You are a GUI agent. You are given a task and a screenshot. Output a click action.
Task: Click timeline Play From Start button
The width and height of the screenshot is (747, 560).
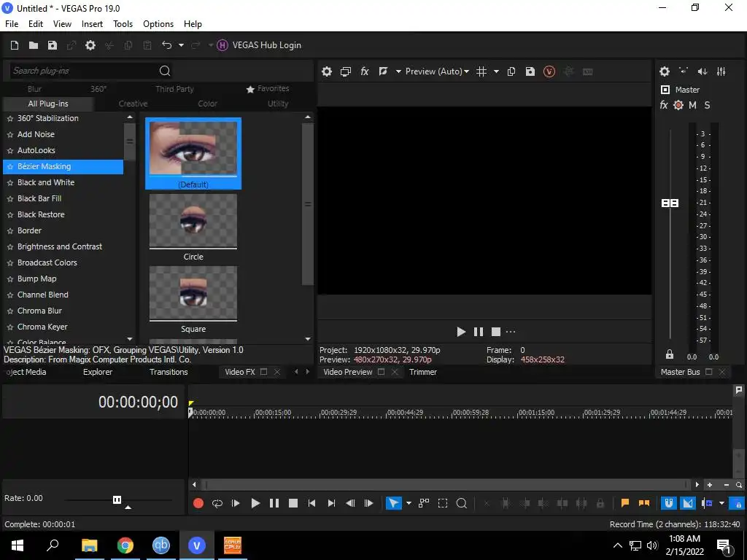236,503
